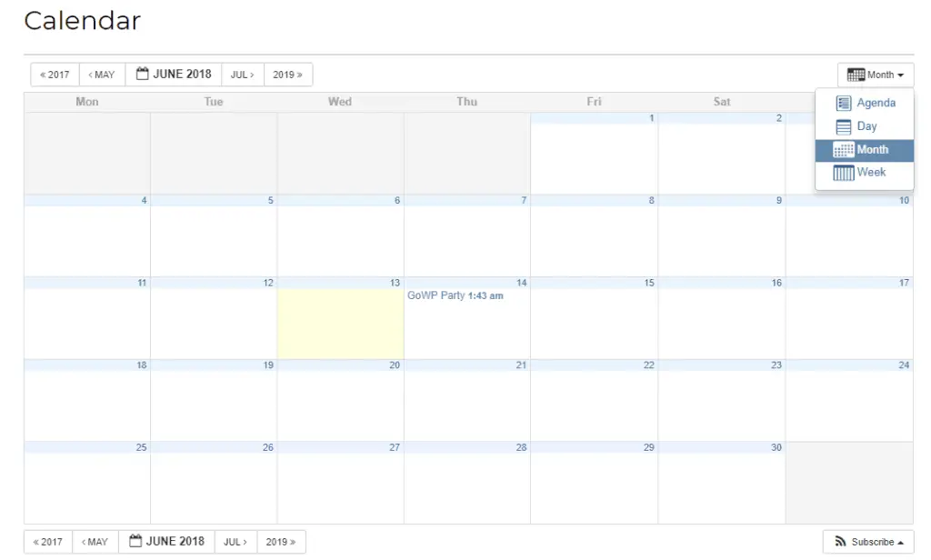Open day 19 in the calendar

coord(268,365)
